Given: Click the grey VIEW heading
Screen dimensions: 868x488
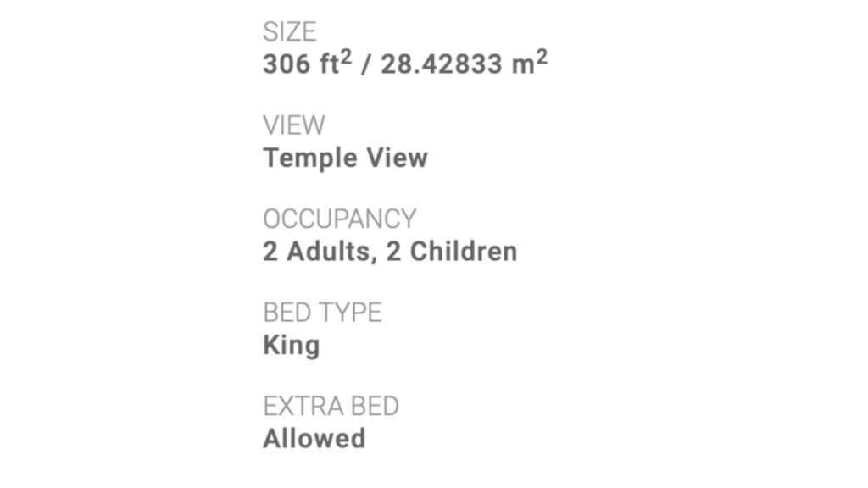Looking at the screenshot, I should point(293,125).
